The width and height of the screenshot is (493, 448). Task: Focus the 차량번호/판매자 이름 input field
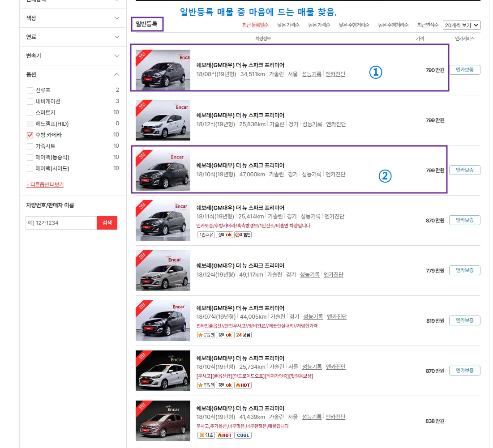coord(61,223)
